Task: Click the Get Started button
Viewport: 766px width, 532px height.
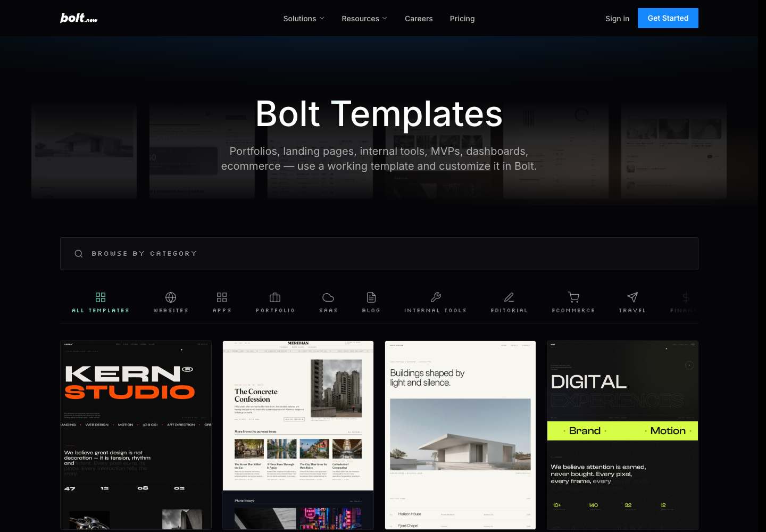Action: tap(668, 18)
